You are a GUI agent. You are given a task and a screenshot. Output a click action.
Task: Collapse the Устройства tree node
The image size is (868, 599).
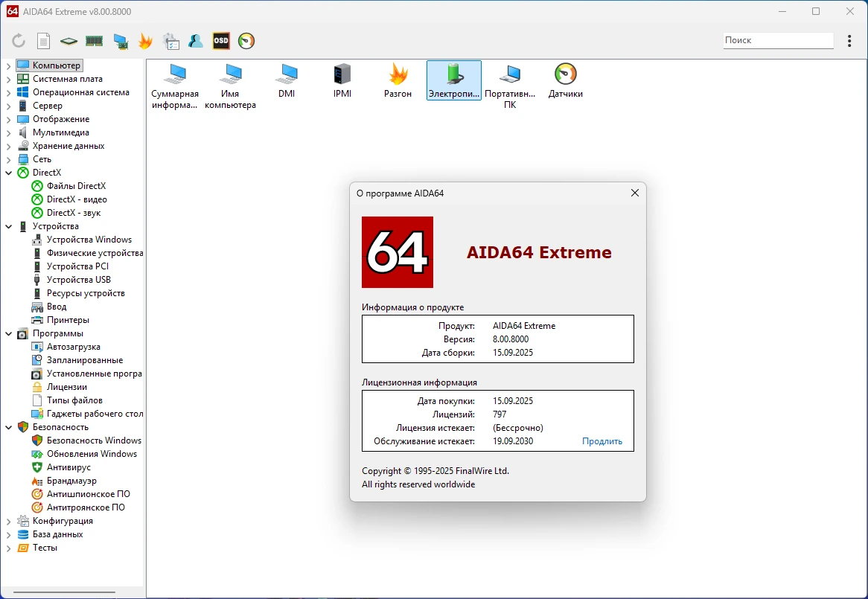coord(8,226)
